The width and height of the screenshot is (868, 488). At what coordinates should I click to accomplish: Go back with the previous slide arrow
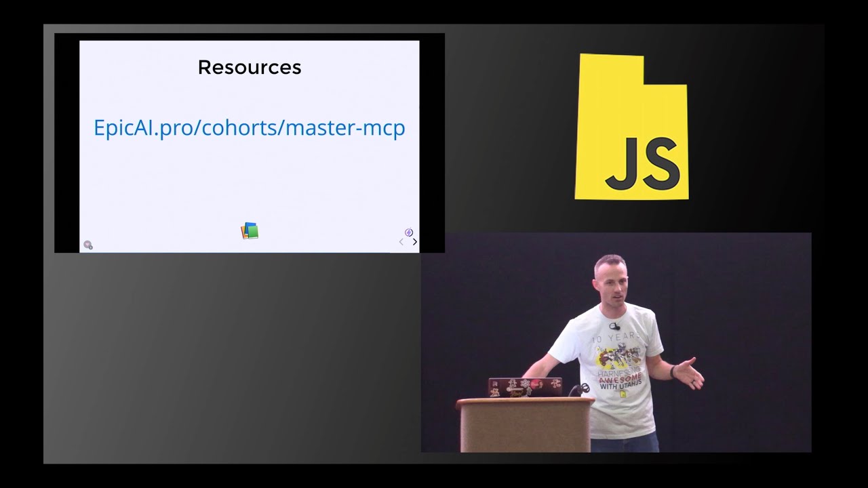pyautogui.click(x=401, y=242)
